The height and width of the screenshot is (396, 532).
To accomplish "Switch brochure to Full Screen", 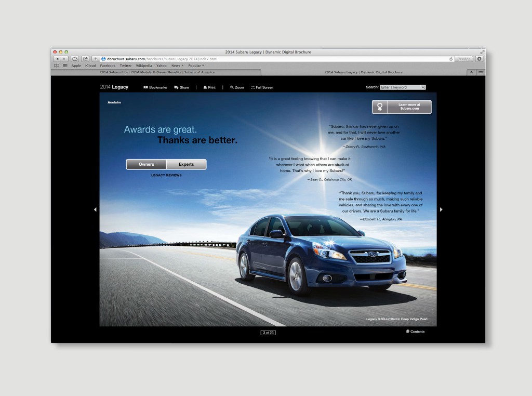I will click(262, 87).
